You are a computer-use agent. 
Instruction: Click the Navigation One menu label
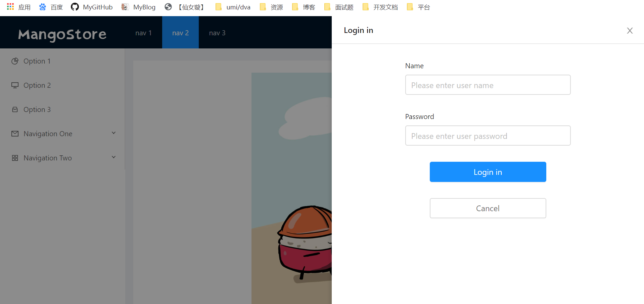[x=48, y=134]
